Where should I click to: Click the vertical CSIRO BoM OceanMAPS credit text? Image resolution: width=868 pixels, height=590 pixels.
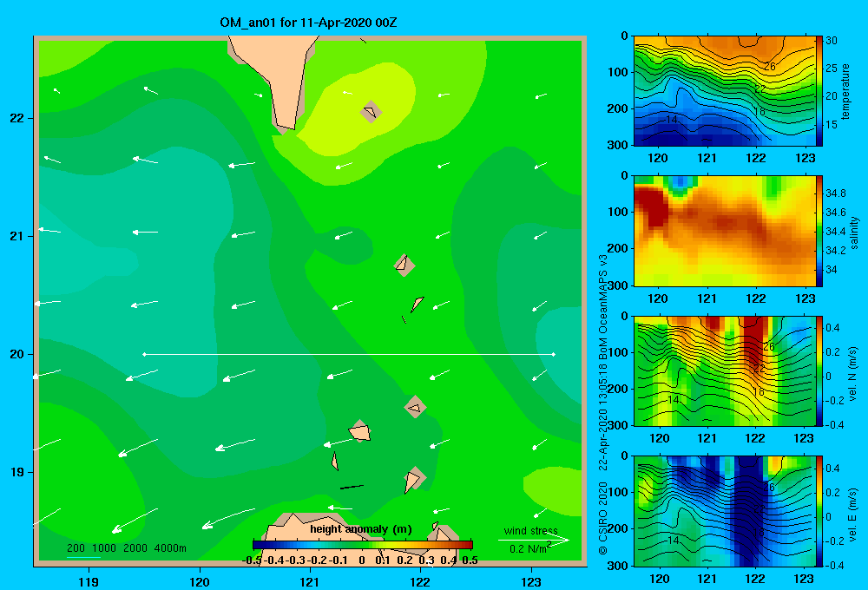click(x=603, y=404)
